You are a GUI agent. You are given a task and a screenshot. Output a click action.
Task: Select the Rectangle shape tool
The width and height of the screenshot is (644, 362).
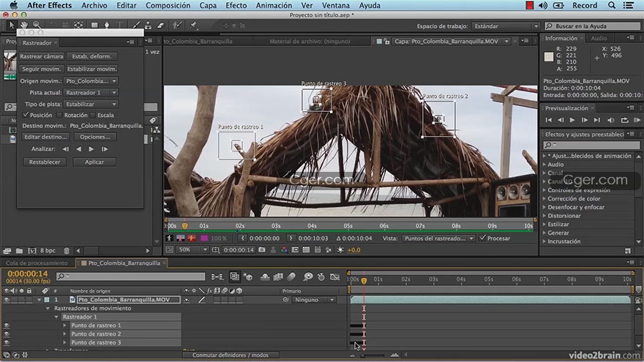[x=94, y=25]
